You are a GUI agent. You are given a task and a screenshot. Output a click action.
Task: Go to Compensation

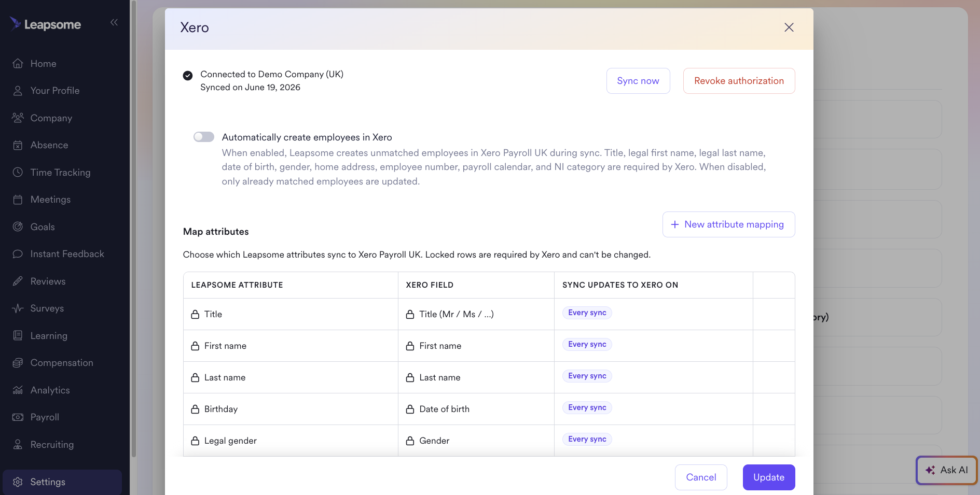click(x=62, y=363)
